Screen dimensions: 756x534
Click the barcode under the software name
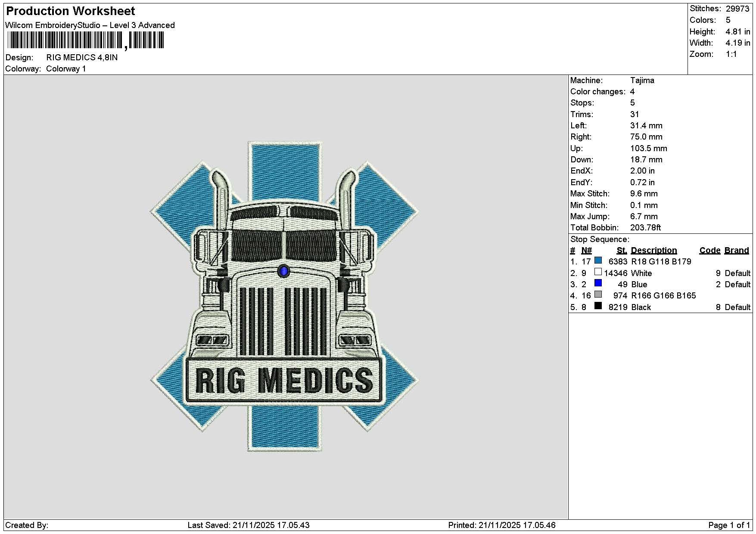click(x=85, y=41)
